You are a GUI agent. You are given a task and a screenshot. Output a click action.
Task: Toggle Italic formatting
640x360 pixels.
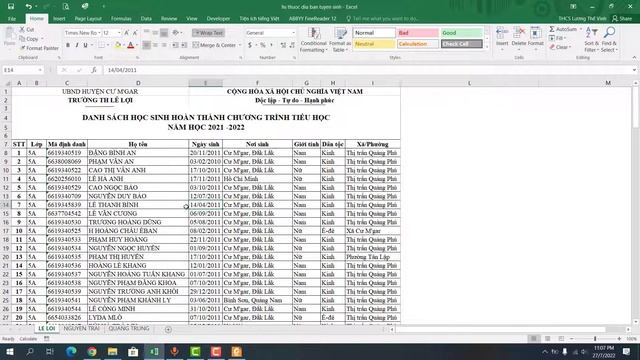(76, 45)
